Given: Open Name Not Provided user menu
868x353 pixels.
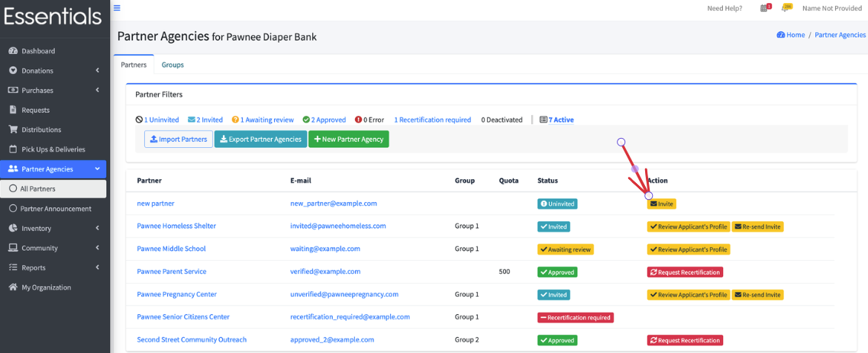Looking at the screenshot, I should click(x=832, y=8).
